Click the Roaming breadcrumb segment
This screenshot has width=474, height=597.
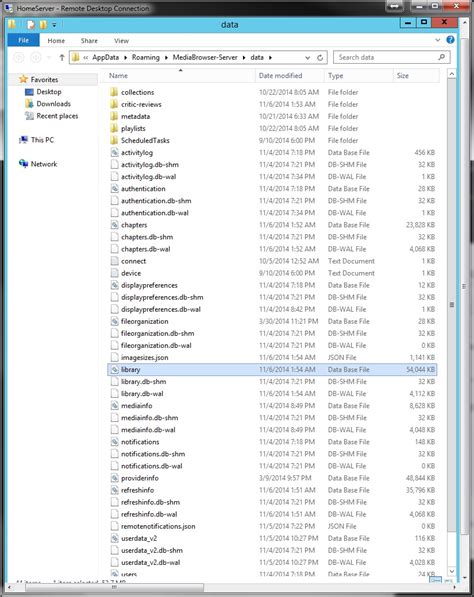pyautogui.click(x=146, y=57)
